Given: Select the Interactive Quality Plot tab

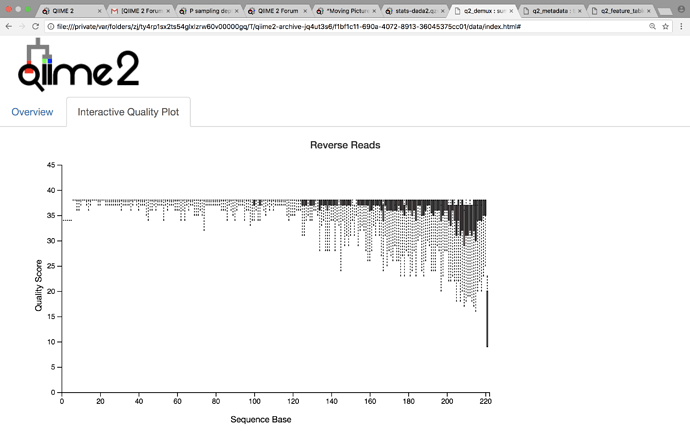Looking at the screenshot, I should 128,112.
